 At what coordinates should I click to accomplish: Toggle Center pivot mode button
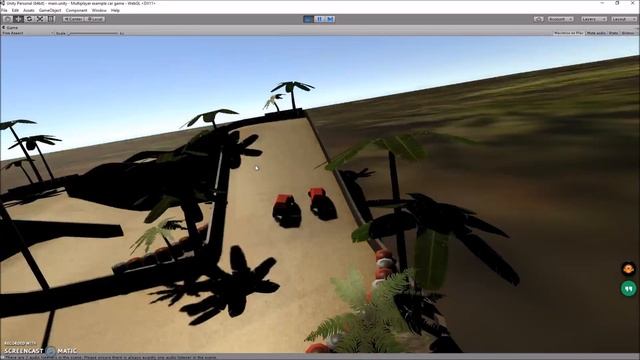pyautogui.click(x=73, y=19)
